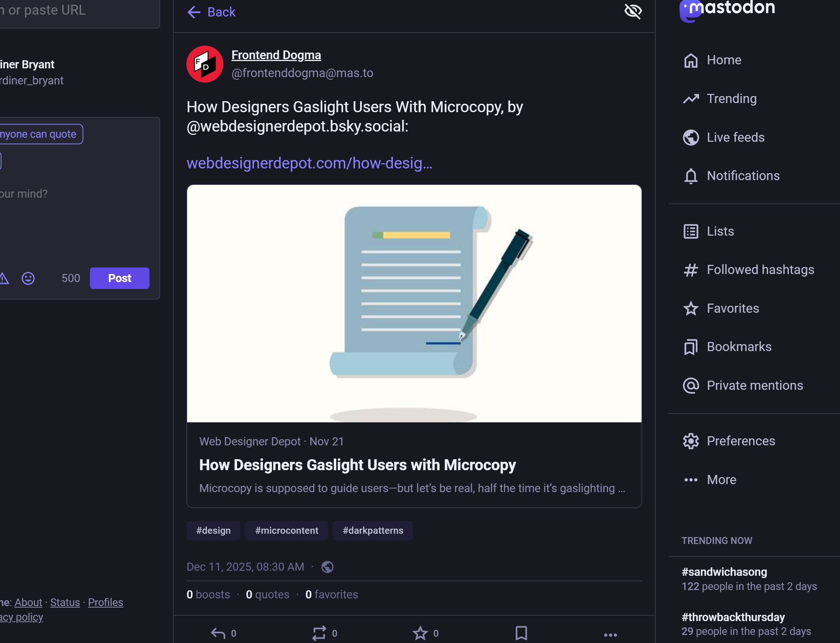Open the emoji picker in the composer
The image size is (840, 643).
27,278
